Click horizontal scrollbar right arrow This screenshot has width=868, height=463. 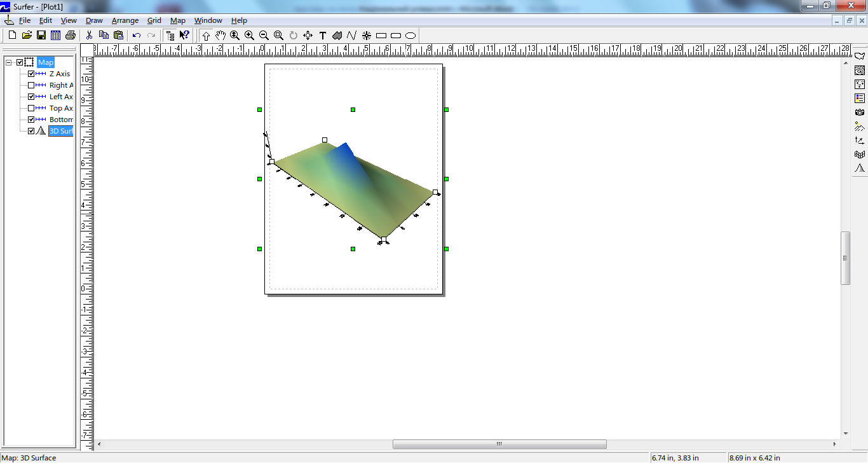pyautogui.click(x=835, y=444)
